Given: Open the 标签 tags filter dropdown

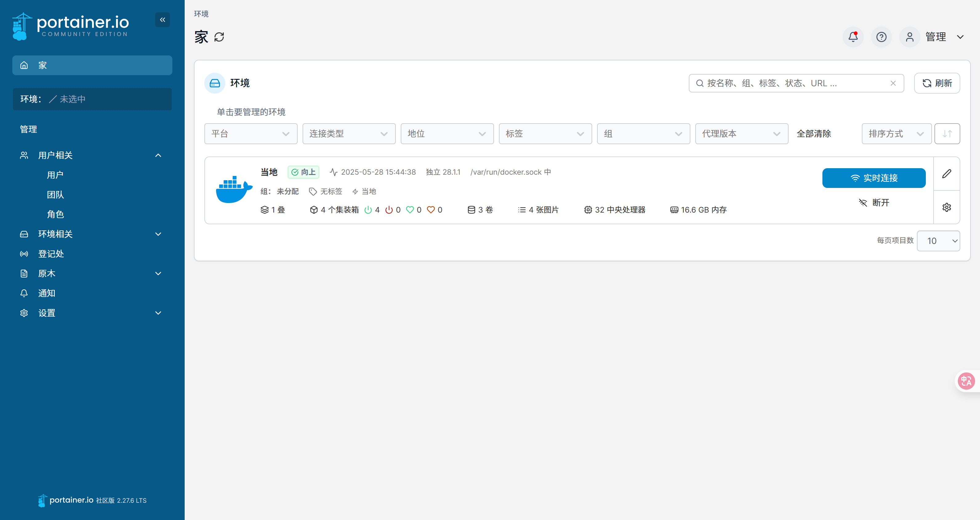Looking at the screenshot, I should tap(545, 134).
